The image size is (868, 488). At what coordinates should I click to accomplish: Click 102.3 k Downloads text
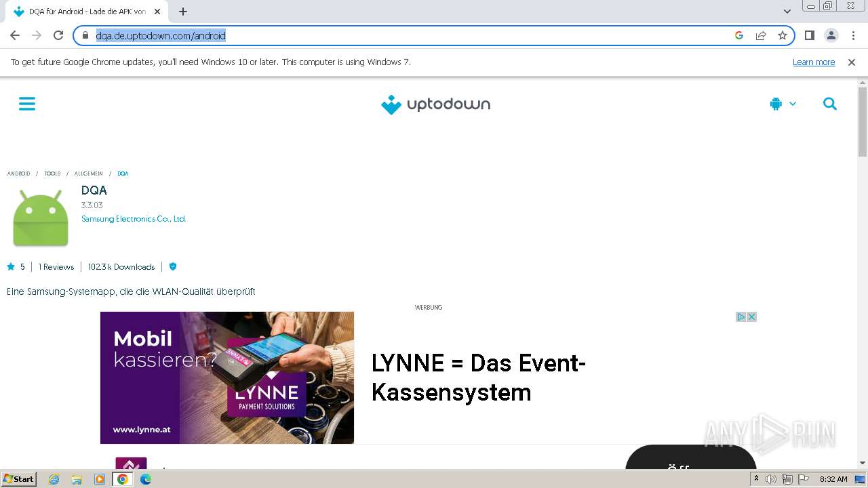coord(121,267)
